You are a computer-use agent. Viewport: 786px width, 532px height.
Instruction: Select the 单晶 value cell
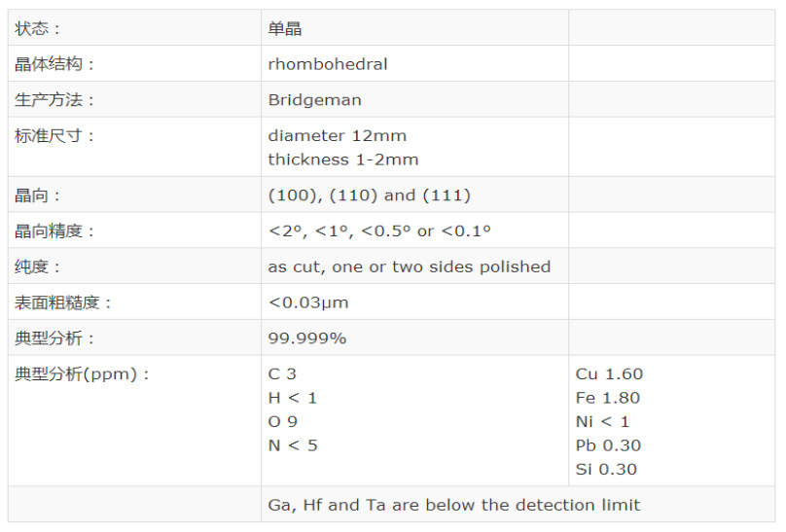point(414,28)
